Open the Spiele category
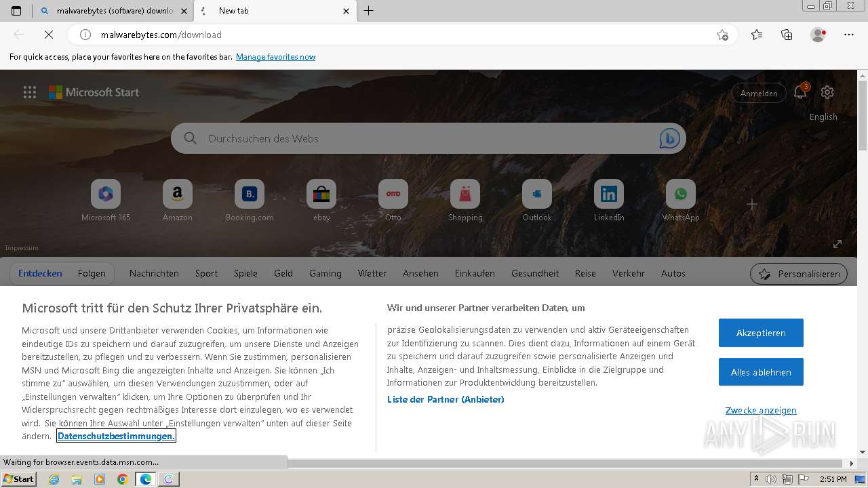The width and height of the screenshot is (868, 488). (245, 274)
